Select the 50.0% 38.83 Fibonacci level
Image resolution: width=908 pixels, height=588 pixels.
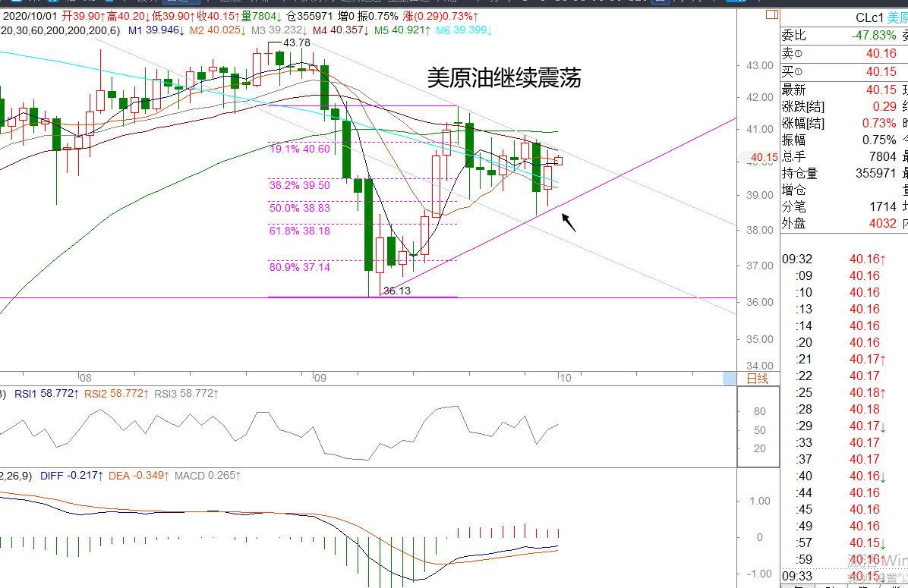click(299, 208)
